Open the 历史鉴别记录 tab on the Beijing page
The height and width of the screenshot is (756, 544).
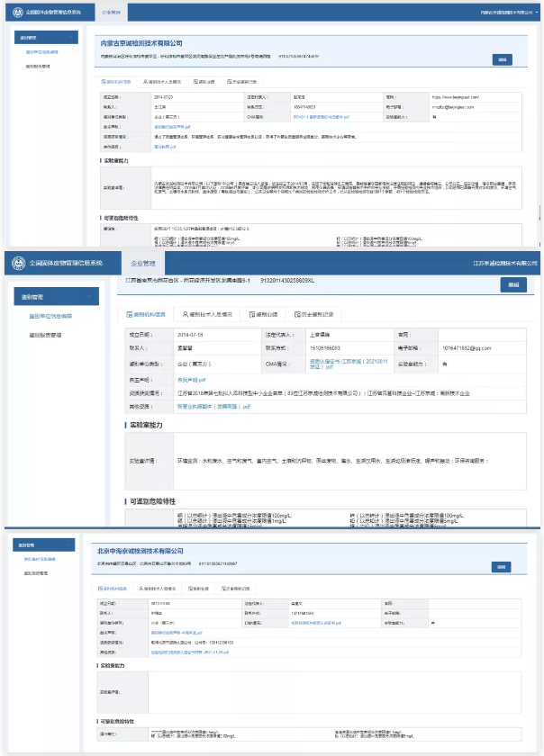(236, 589)
